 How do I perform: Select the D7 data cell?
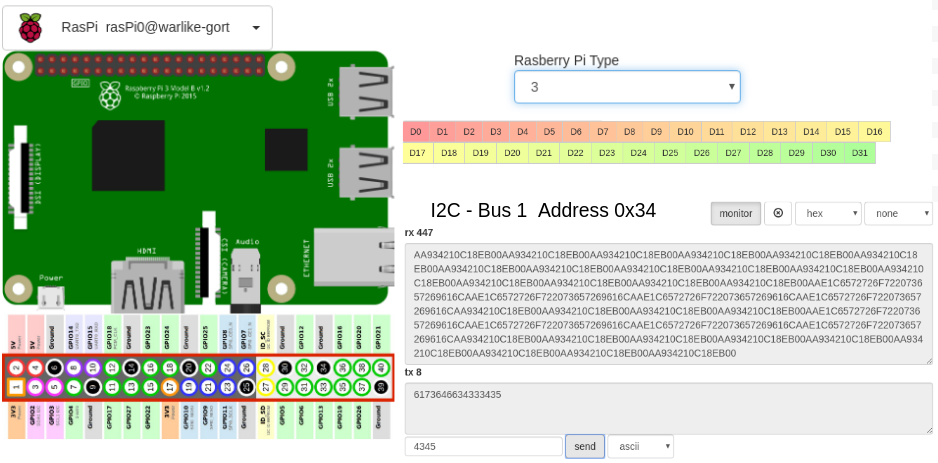tap(603, 132)
